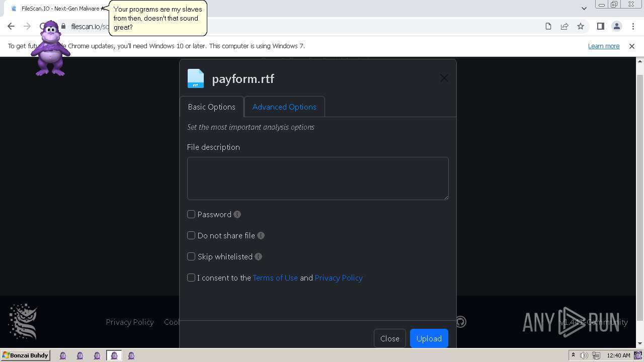Show info for Password option

pos(237,214)
